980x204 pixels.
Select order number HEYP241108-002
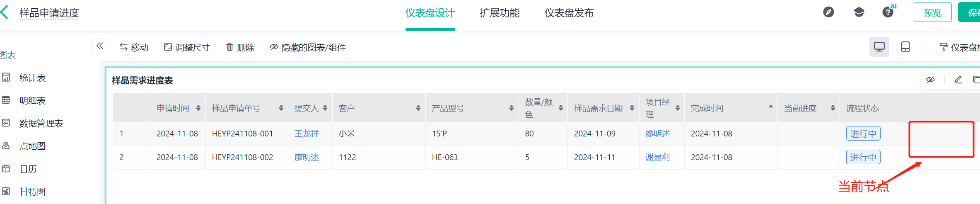click(x=242, y=157)
